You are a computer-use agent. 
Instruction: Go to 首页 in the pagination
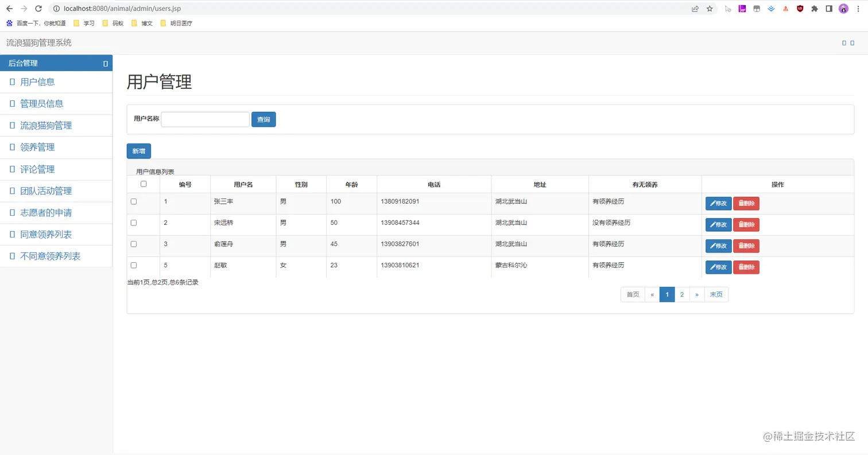(x=633, y=294)
